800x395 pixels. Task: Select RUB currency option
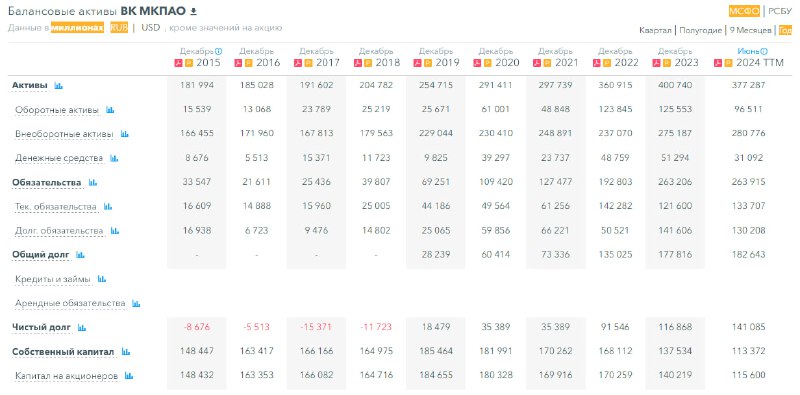point(119,28)
